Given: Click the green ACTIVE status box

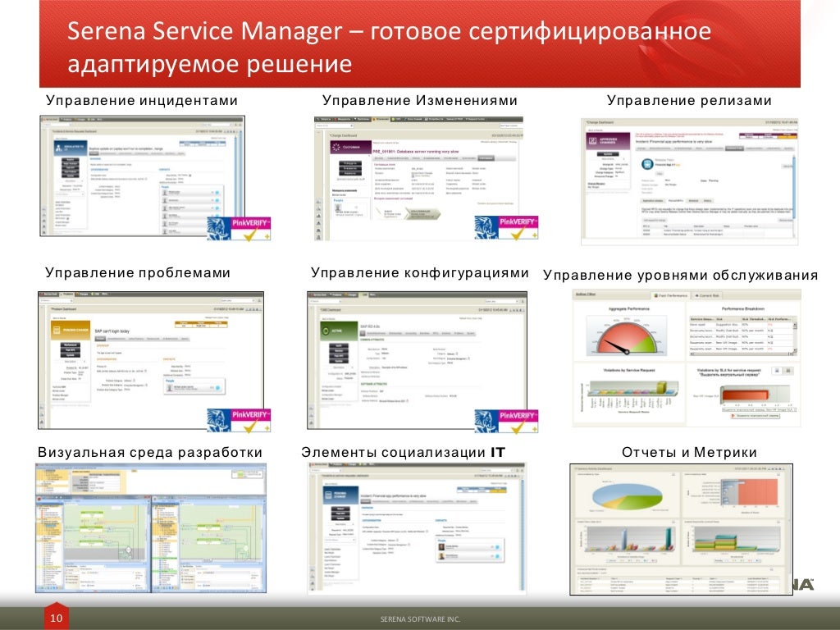Looking at the screenshot, I should coord(338,331).
